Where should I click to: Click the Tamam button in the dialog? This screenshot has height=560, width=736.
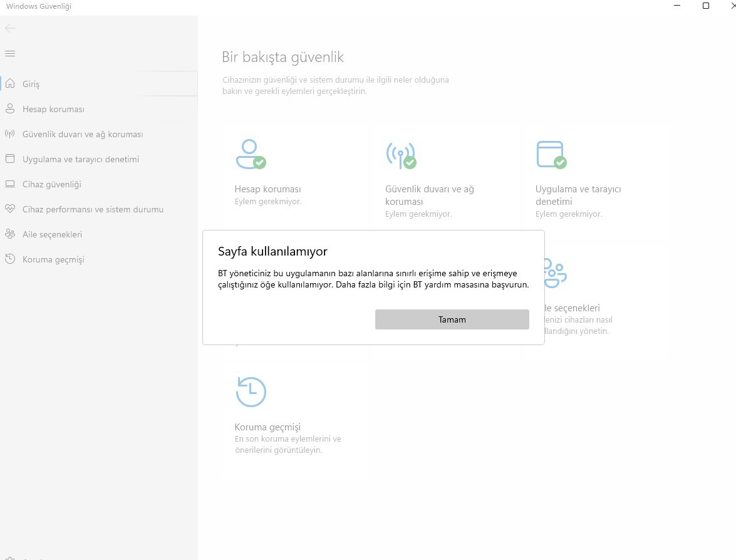point(452,319)
